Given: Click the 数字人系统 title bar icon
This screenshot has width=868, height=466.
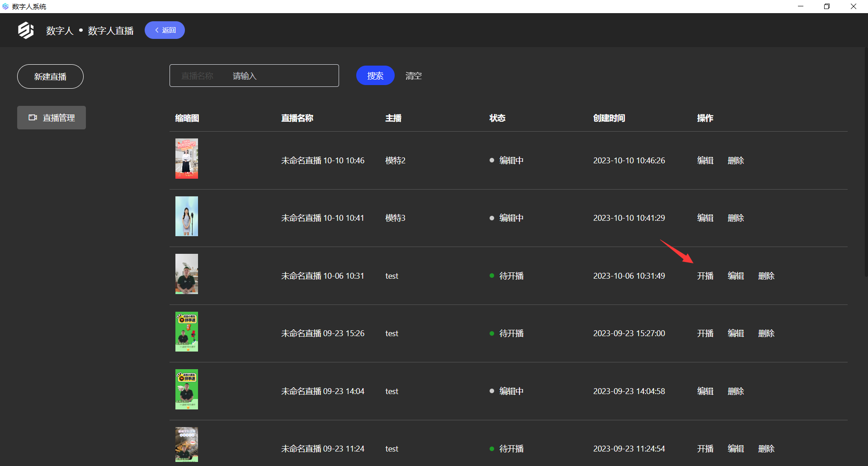Looking at the screenshot, I should coord(5,6).
